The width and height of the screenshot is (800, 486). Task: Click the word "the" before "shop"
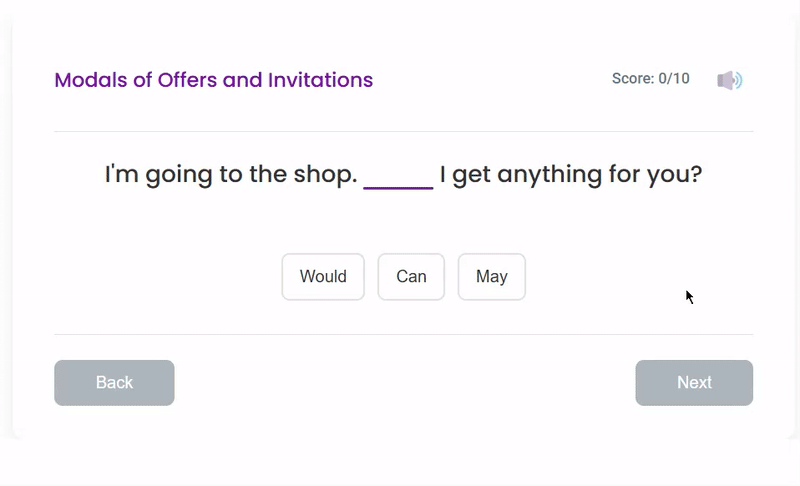(x=268, y=175)
